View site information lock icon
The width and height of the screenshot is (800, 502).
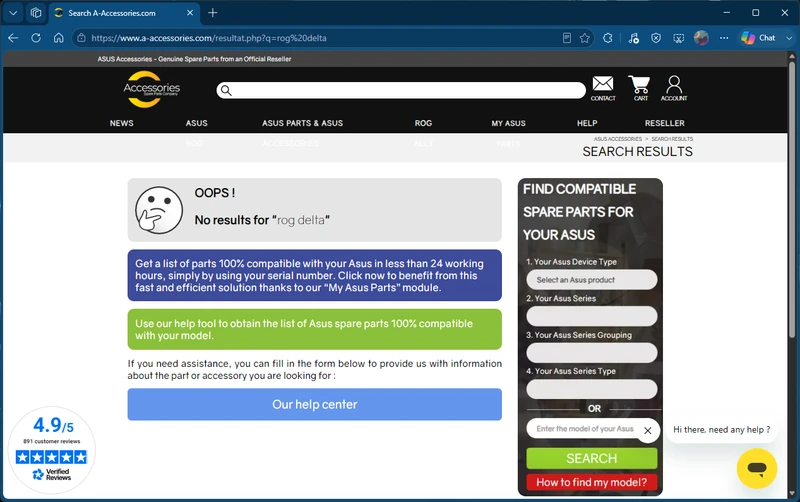[x=81, y=38]
